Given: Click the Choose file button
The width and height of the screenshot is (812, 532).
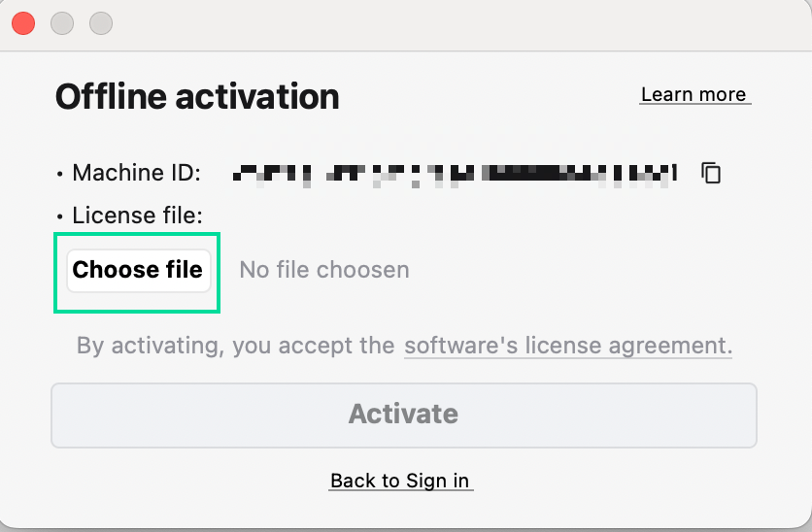Looking at the screenshot, I should click(138, 269).
